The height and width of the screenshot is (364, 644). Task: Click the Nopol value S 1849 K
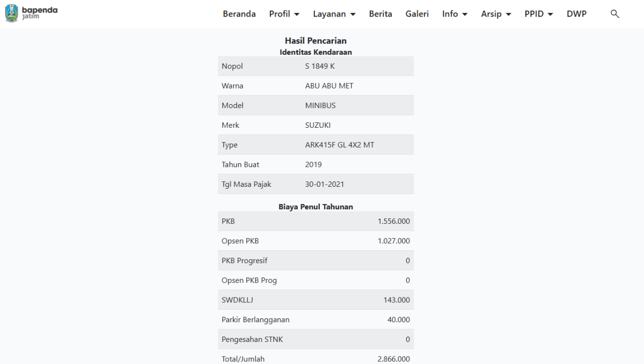320,66
